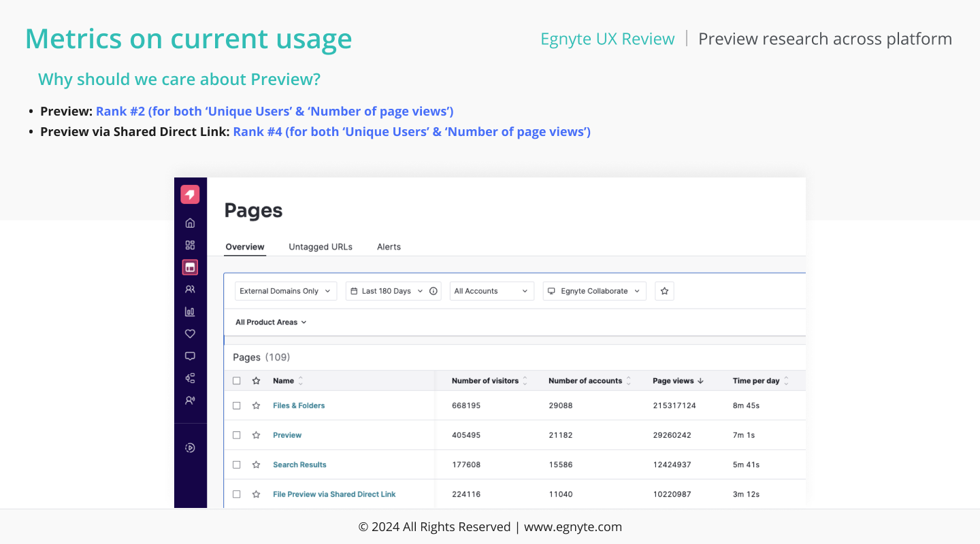The height and width of the screenshot is (544, 980).
Task: Sort by Number of accounts column
Action: pos(590,381)
